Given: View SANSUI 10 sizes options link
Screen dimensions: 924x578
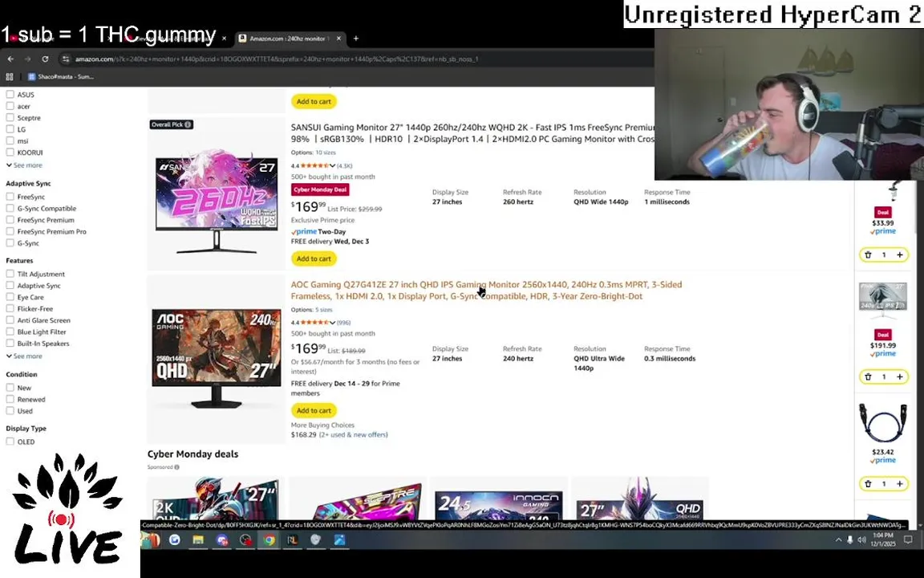Looking at the screenshot, I should (326, 153).
